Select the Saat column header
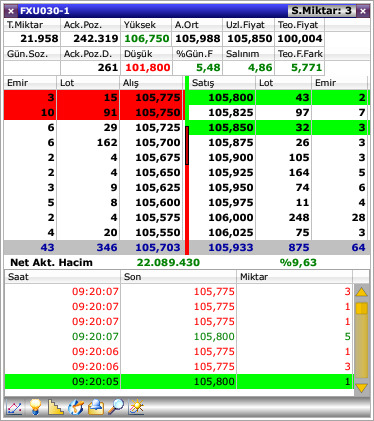The width and height of the screenshot is (374, 421). (62, 277)
